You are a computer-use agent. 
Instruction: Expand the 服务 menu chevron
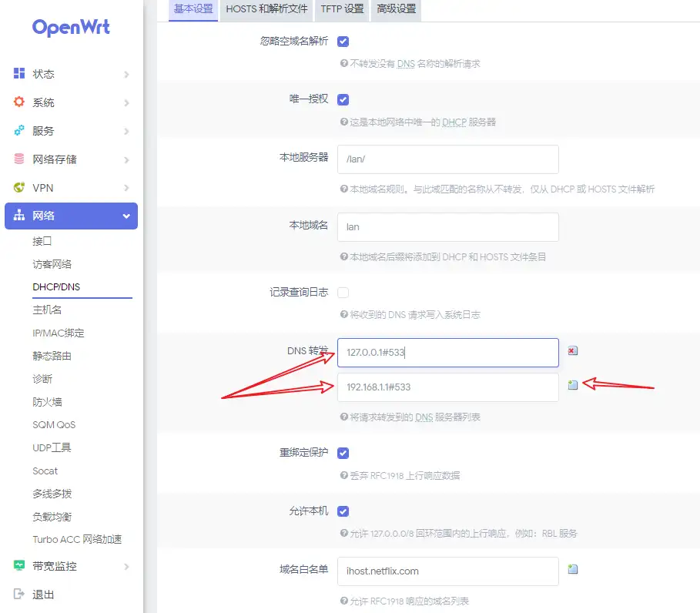127,131
